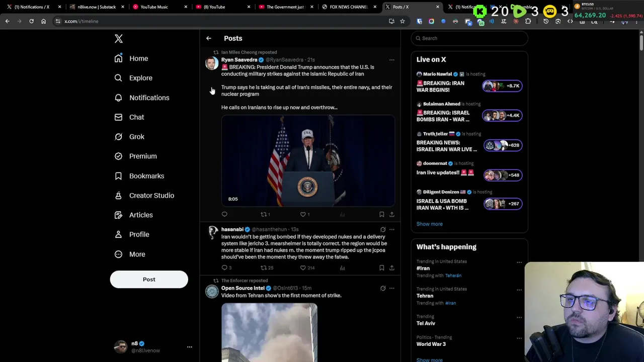
Task: Go to Home in the sidebar
Action: click(x=131, y=58)
